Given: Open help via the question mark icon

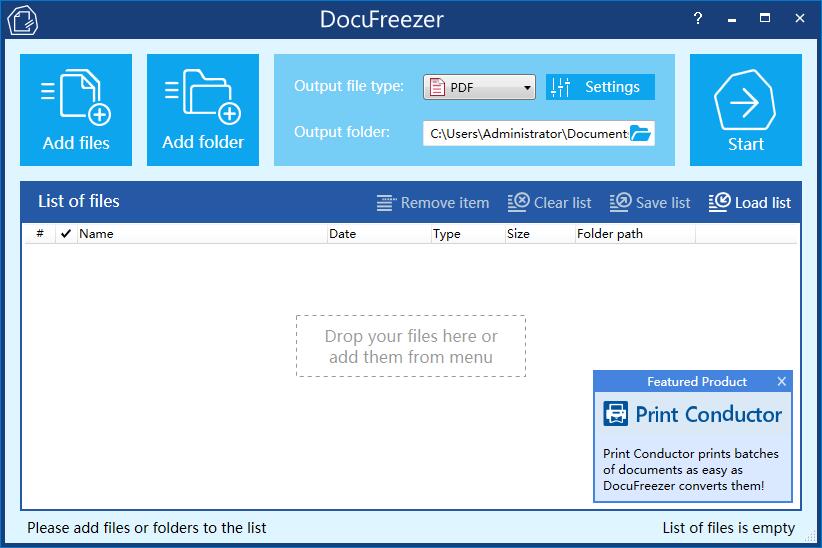Looking at the screenshot, I should coord(698,19).
